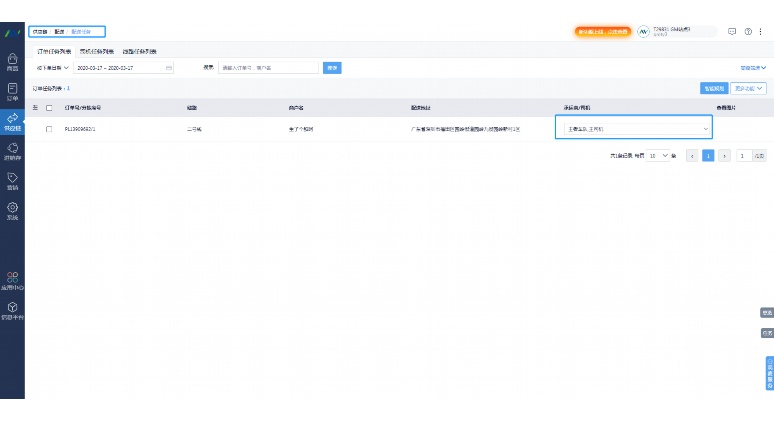Viewport: 774px width, 421px height.
Task: Open the application center four-circle icon
Action: coord(12,277)
